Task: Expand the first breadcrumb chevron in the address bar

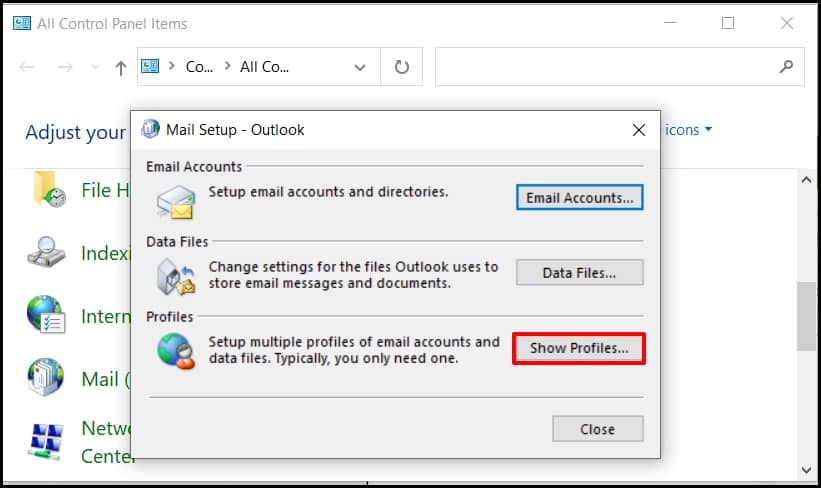Action: click(171, 66)
